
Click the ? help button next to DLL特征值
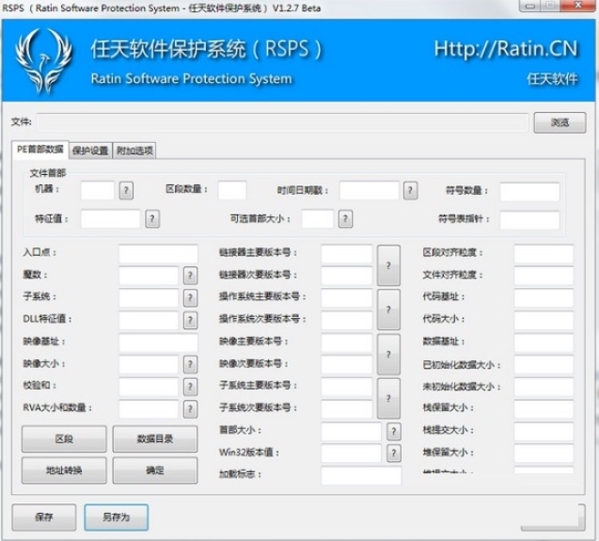click(190, 321)
